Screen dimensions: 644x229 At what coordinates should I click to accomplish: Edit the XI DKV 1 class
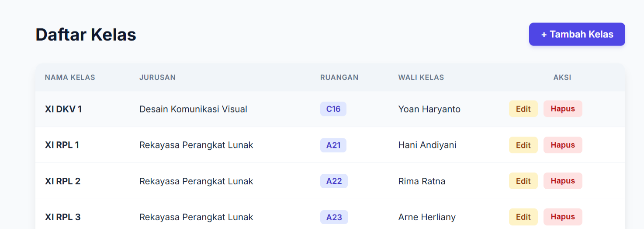coord(523,109)
